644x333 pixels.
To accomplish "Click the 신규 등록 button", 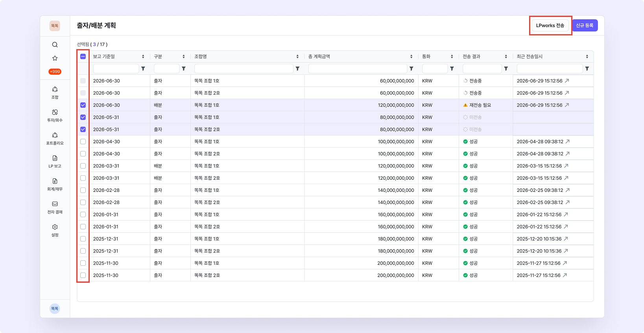I will click(x=585, y=26).
